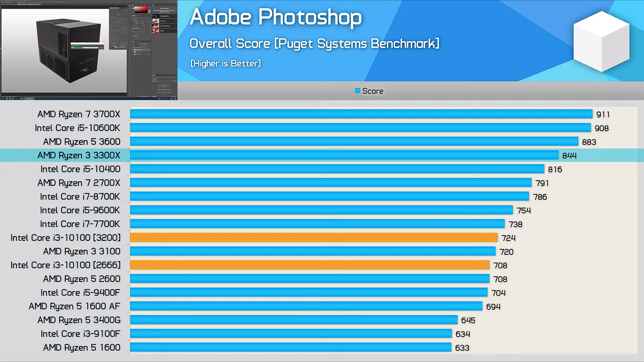This screenshot has height=362, width=644.
Task: Click the orange Core i3-10100 [3200] bar
Action: 314,238
